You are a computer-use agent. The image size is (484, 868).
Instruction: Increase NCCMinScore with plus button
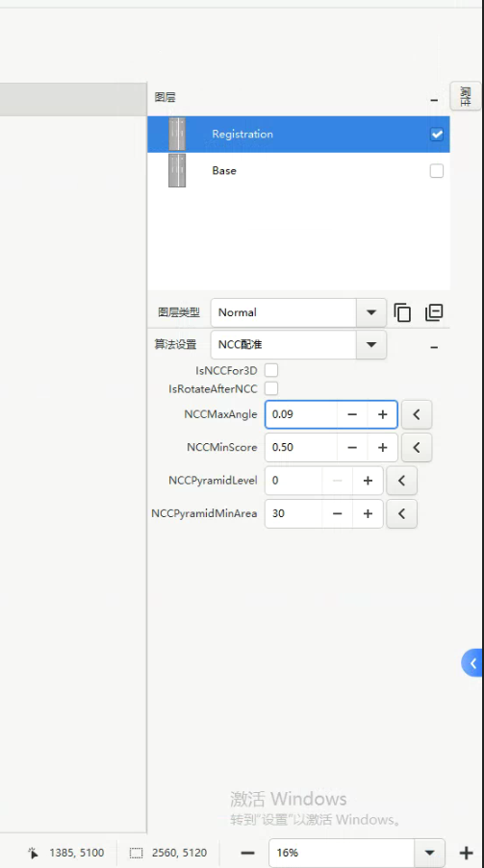pyautogui.click(x=383, y=447)
